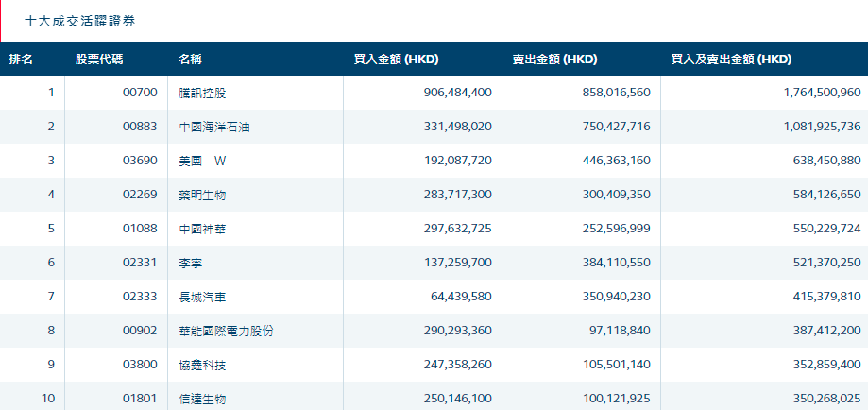Select the name 李寧
The image size is (868, 410).
(191, 263)
